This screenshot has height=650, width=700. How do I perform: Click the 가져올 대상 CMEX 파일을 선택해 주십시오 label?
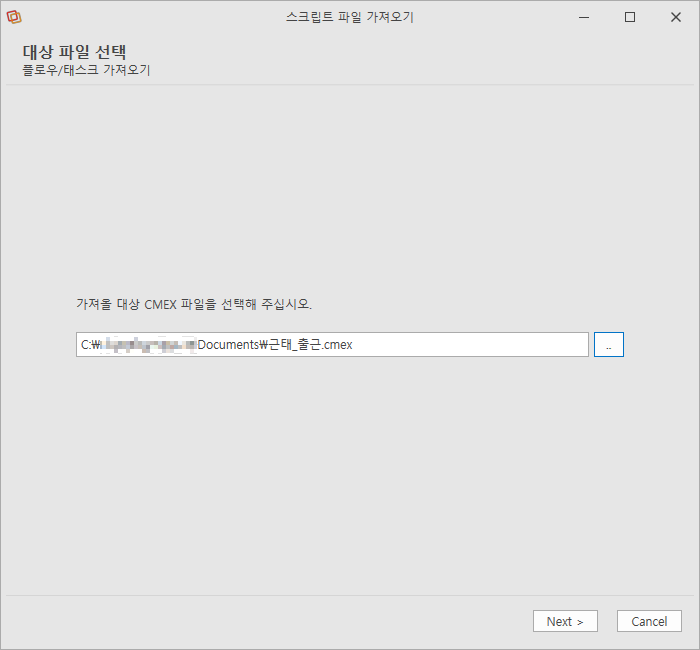point(194,304)
